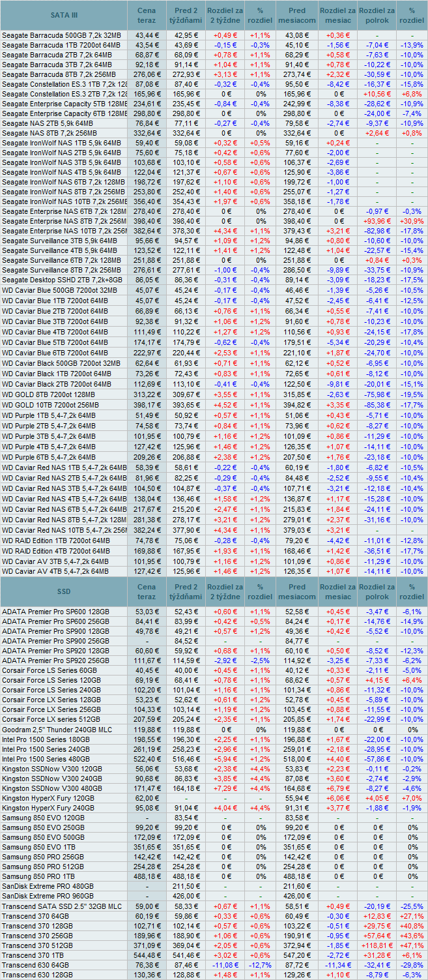
Task: Click +118,81 € half-year difference value
Action: pos(377,945)
